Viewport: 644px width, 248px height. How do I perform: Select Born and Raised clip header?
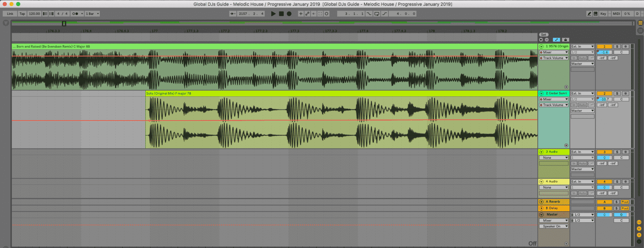click(x=275, y=47)
